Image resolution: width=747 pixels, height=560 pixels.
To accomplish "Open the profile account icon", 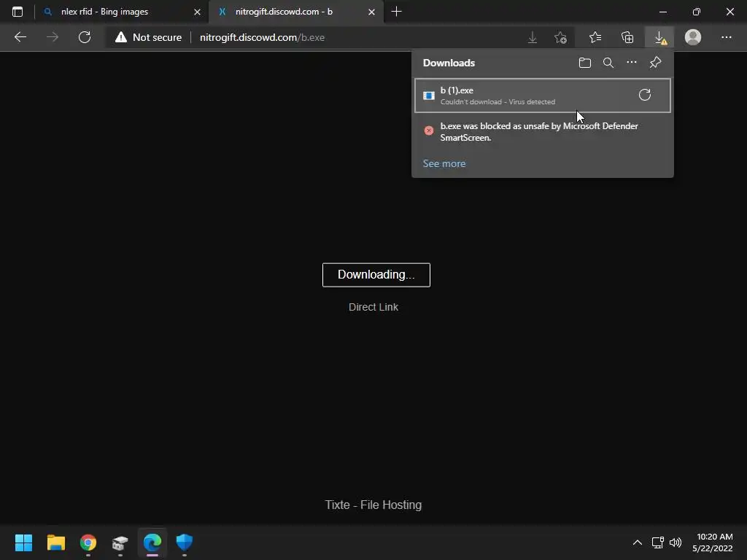I will (693, 37).
